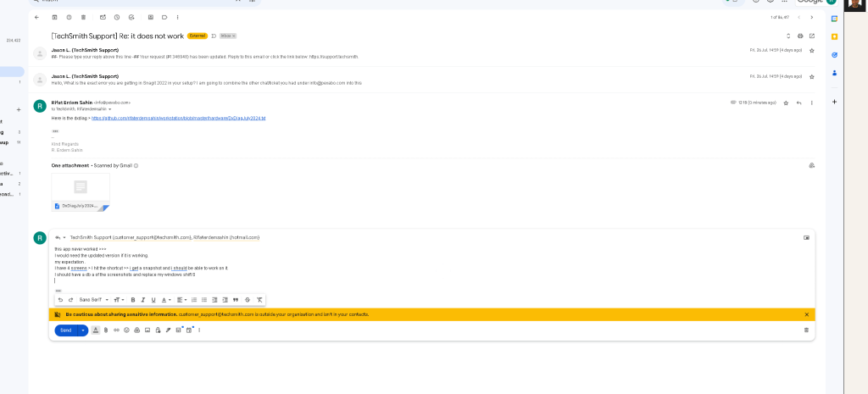The width and height of the screenshot is (868, 394).
Task: Discard the reply draft
Action: 806,330
